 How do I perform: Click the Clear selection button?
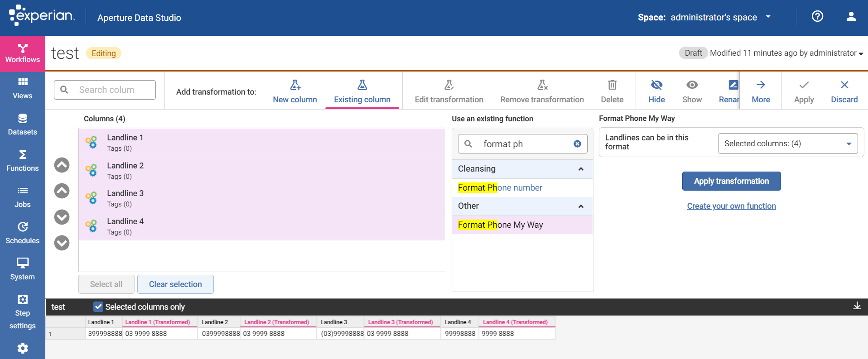pyautogui.click(x=175, y=284)
